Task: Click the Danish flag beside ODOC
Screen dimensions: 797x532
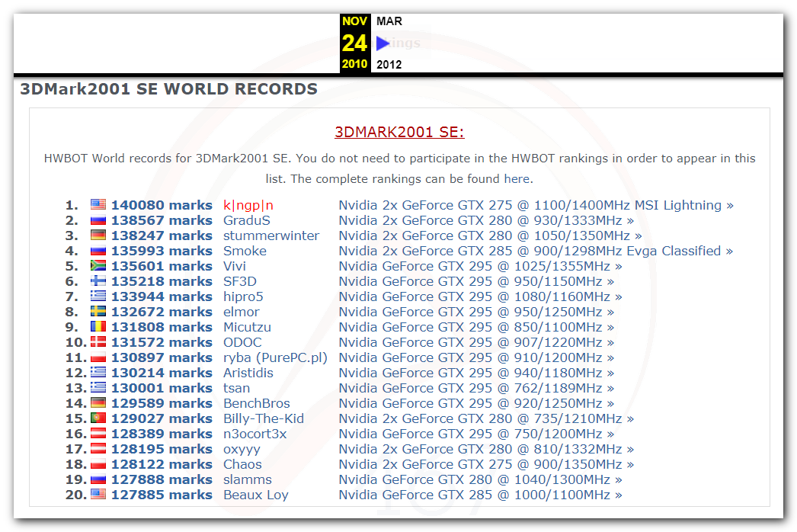Action: pyautogui.click(x=98, y=341)
